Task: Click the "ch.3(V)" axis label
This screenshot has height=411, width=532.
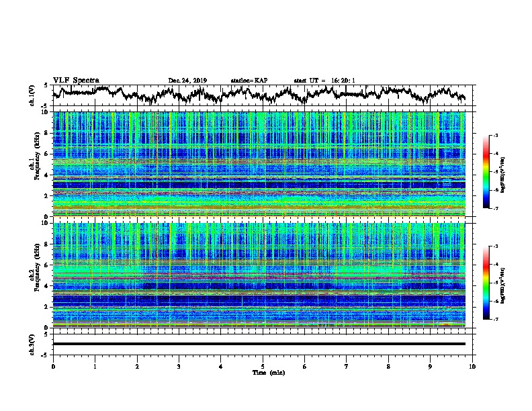Action: tap(32, 345)
